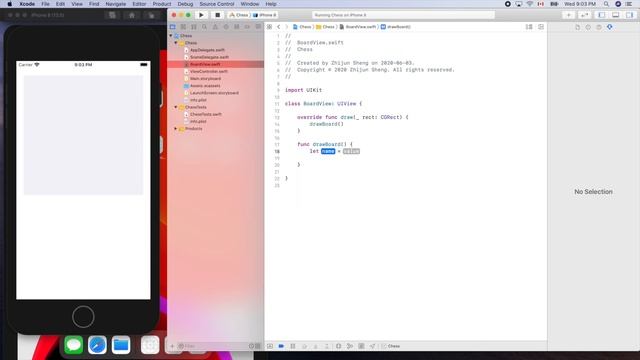Toggle breakpoints activation in debug bar

[281, 346]
